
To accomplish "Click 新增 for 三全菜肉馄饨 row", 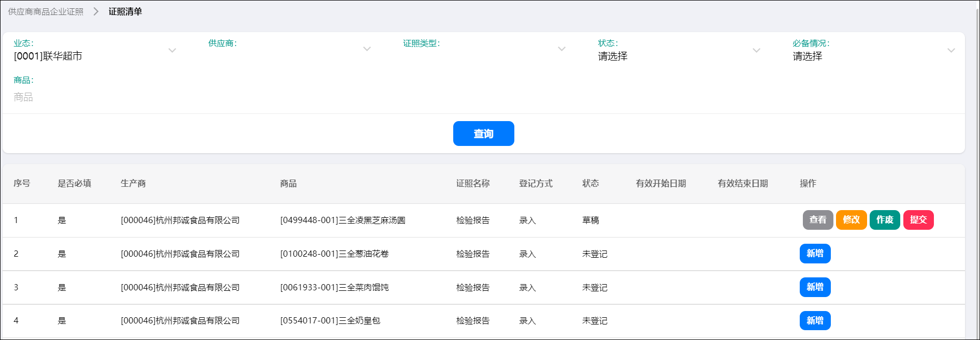I will click(x=815, y=287).
